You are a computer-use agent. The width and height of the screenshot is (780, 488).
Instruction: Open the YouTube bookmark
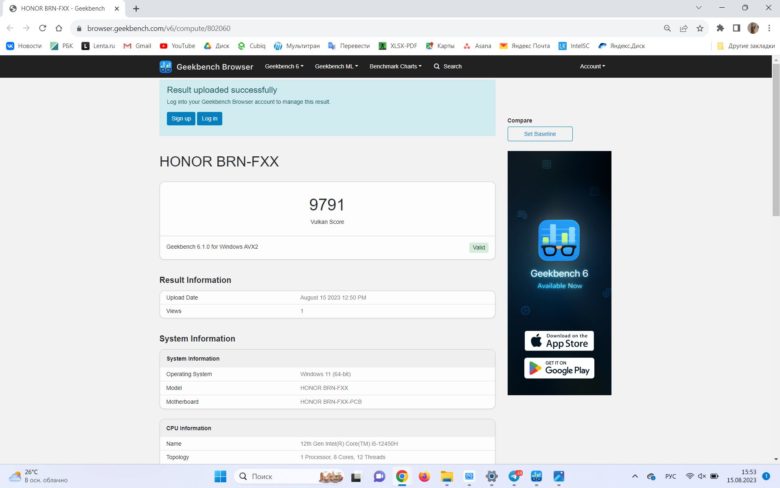[x=178, y=46]
